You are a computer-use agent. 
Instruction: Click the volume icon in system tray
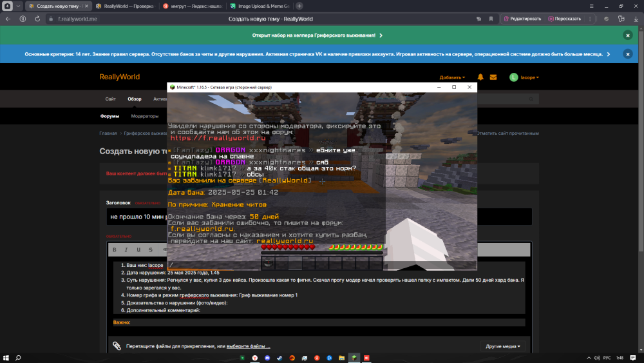(x=597, y=358)
